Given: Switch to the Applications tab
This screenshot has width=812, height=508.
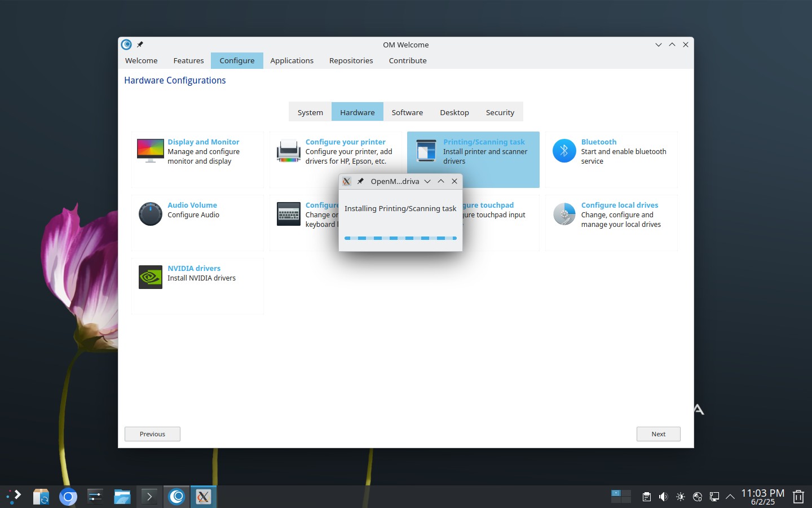Looking at the screenshot, I should (x=292, y=60).
